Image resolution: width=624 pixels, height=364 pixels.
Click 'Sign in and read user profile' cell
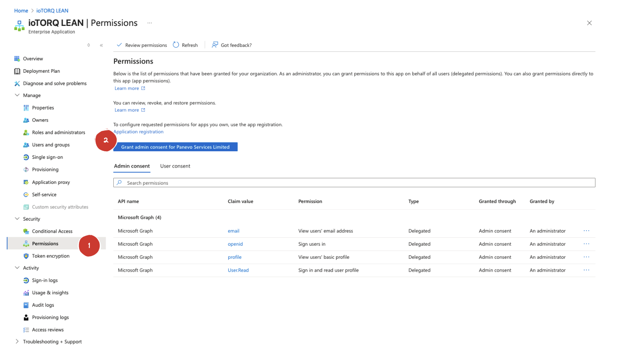point(328,270)
